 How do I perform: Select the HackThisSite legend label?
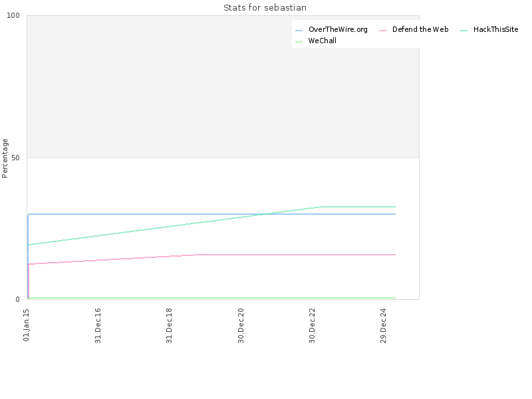coord(495,29)
